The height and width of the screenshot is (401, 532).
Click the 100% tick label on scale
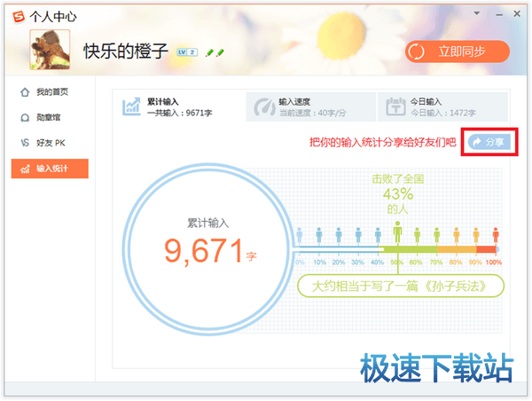[494, 262]
